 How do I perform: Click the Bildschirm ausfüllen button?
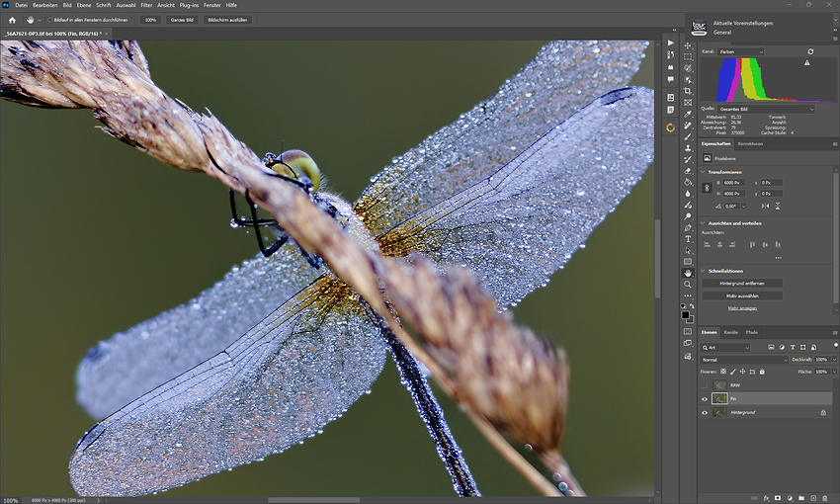point(227,20)
